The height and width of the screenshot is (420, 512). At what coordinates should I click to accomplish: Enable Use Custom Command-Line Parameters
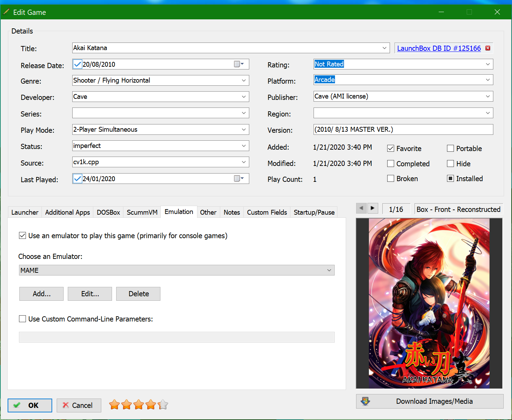(22, 319)
